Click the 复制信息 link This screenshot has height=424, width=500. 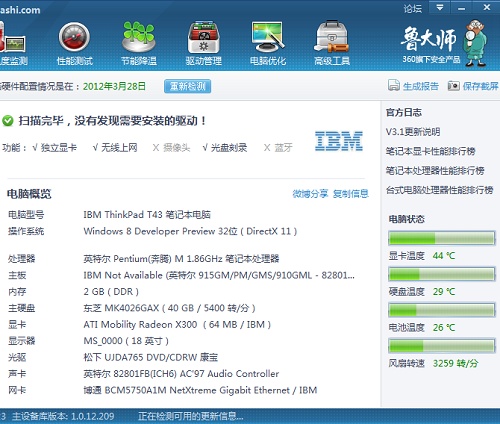[351, 194]
